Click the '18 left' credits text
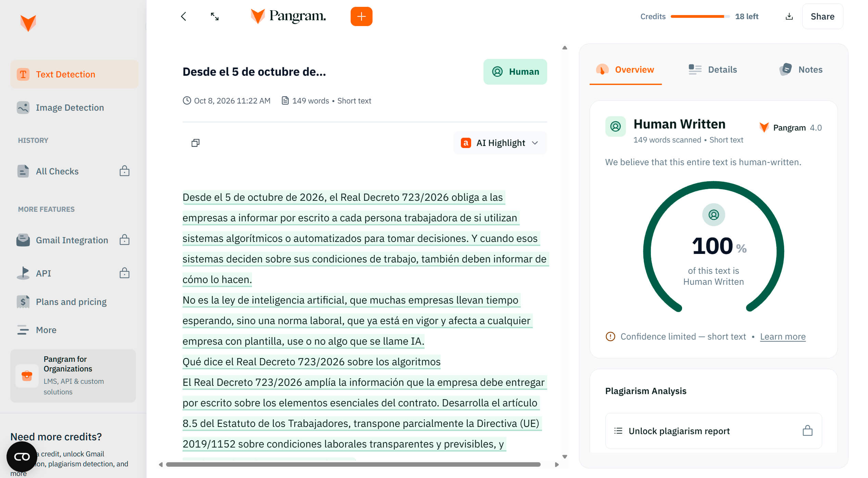The width and height of the screenshot is (868, 478). point(746,16)
